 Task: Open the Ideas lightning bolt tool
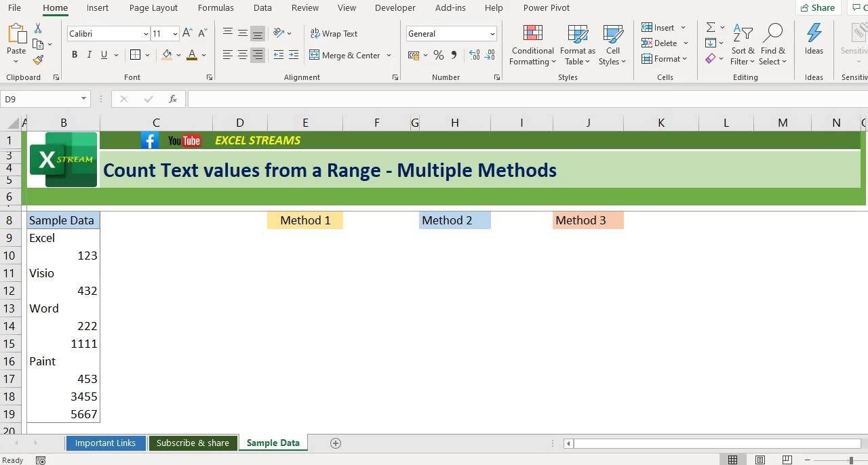814,39
